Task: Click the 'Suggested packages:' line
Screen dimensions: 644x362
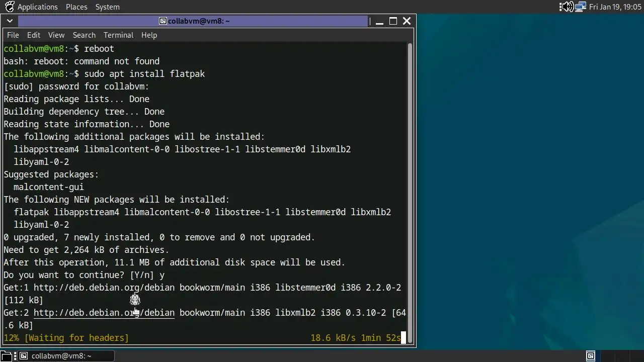Action: pos(51,174)
